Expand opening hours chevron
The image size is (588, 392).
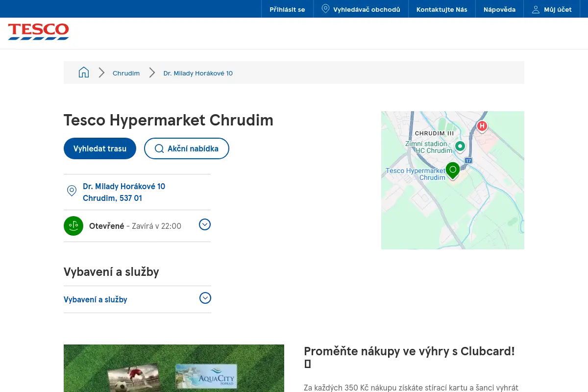[205, 224]
